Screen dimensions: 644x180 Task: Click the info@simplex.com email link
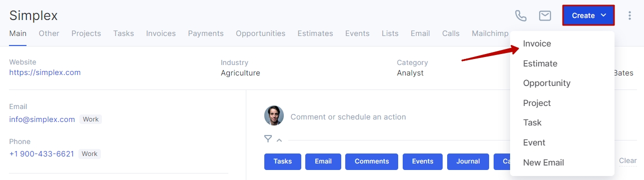(x=42, y=119)
